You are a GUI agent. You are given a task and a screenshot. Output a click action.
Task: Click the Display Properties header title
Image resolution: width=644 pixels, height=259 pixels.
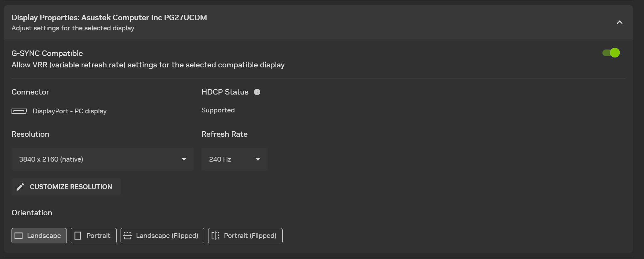coord(109,18)
